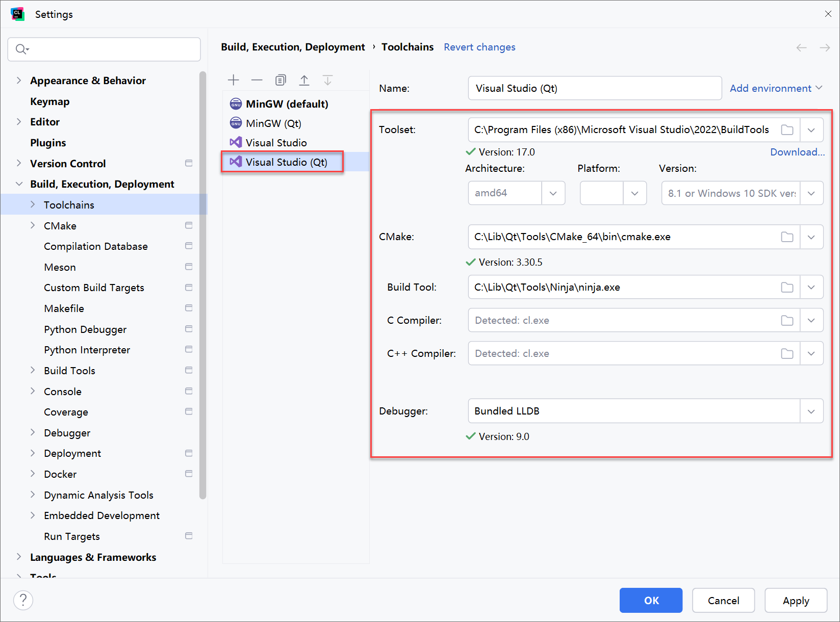Open the Debugger Bundled LLDB dropdown

(811, 411)
